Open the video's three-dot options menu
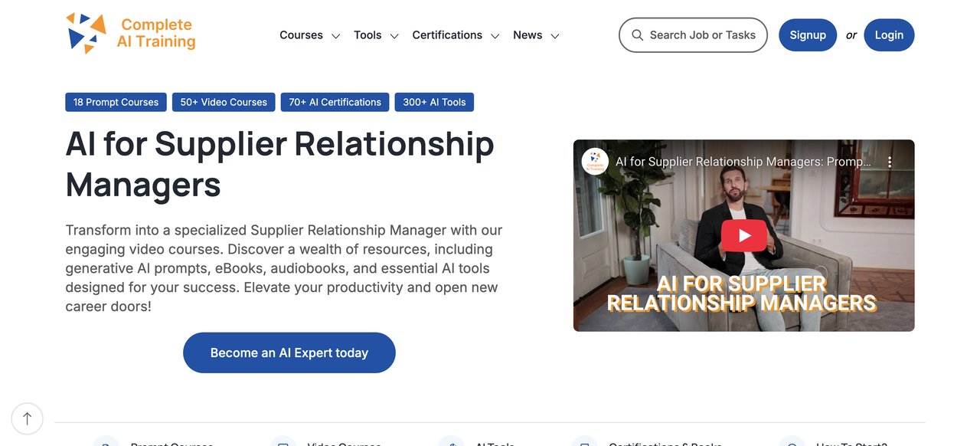 890,162
